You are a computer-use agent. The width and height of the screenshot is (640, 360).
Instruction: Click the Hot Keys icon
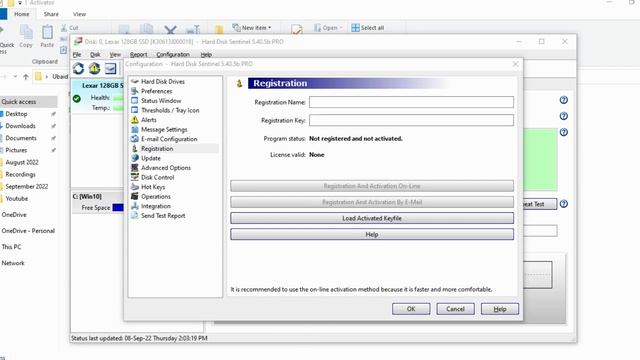point(135,187)
